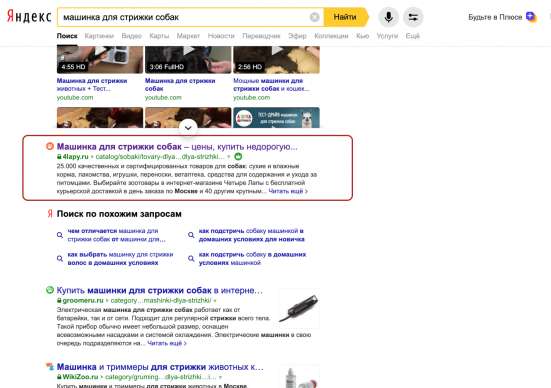Clear the search field with X icon
This screenshot has height=388, width=551.
[315, 17]
